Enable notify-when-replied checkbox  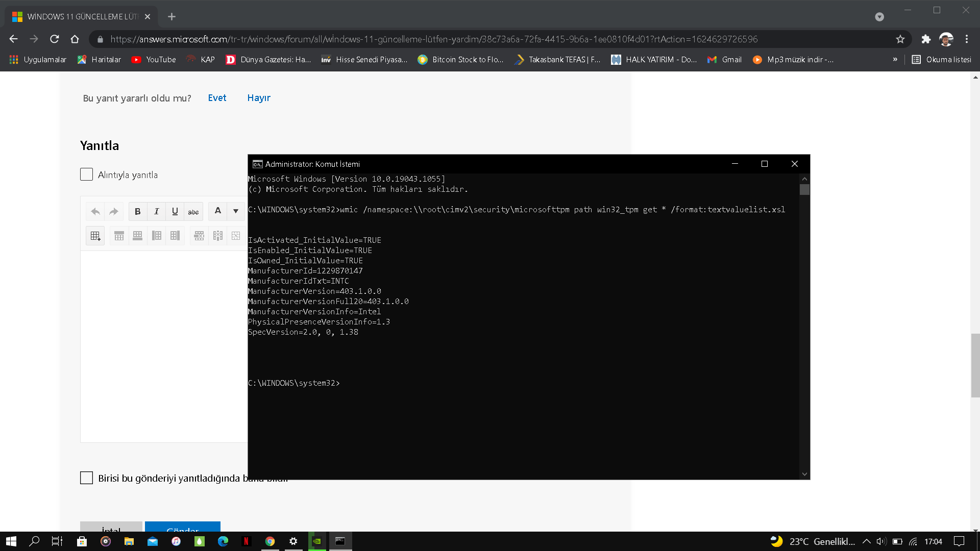pos(86,478)
